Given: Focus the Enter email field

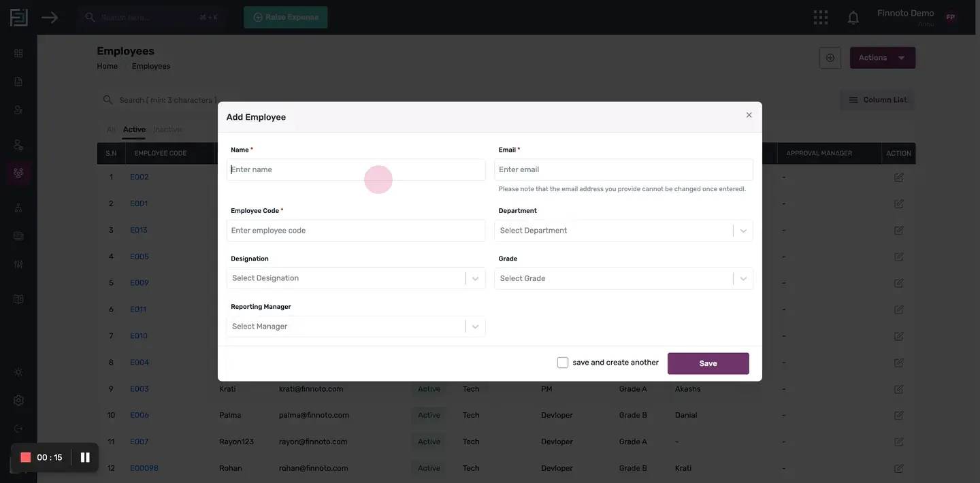Looking at the screenshot, I should coord(623,169).
